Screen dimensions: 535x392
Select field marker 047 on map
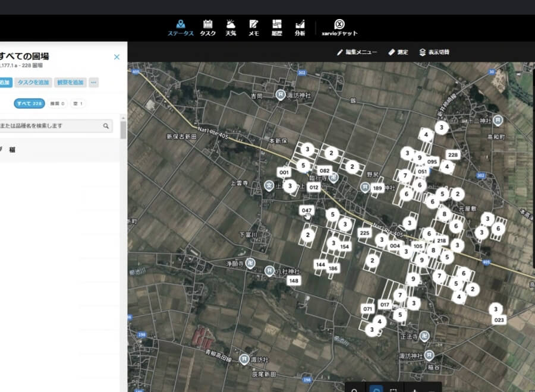307,210
